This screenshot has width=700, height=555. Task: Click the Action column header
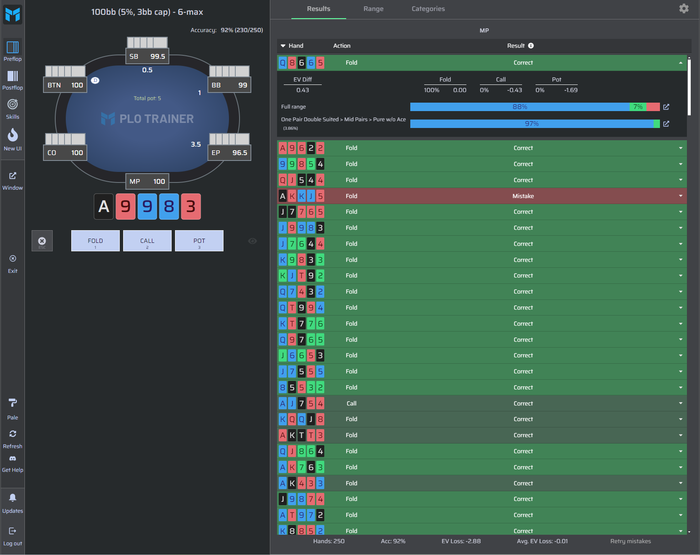(342, 46)
